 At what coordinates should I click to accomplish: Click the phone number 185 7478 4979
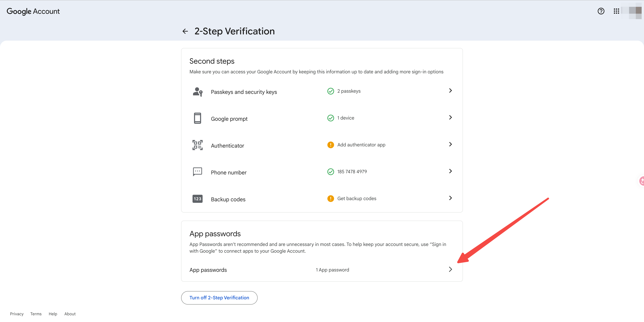(352, 172)
